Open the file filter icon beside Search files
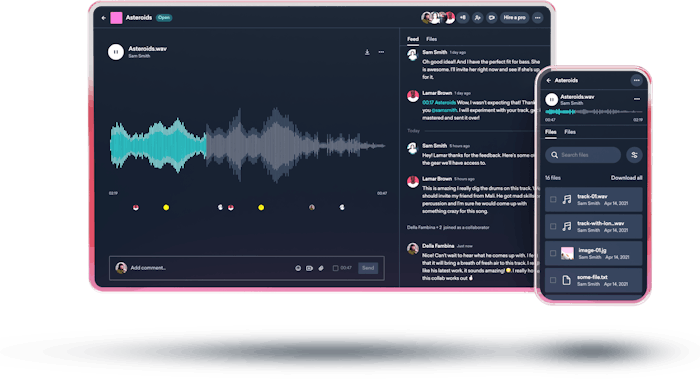Screen dimensions: 700x379 click(634, 155)
